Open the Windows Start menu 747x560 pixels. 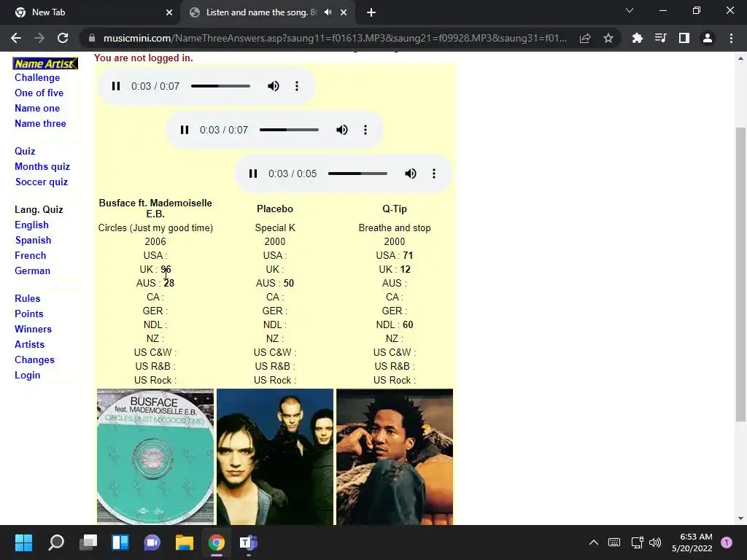23,542
